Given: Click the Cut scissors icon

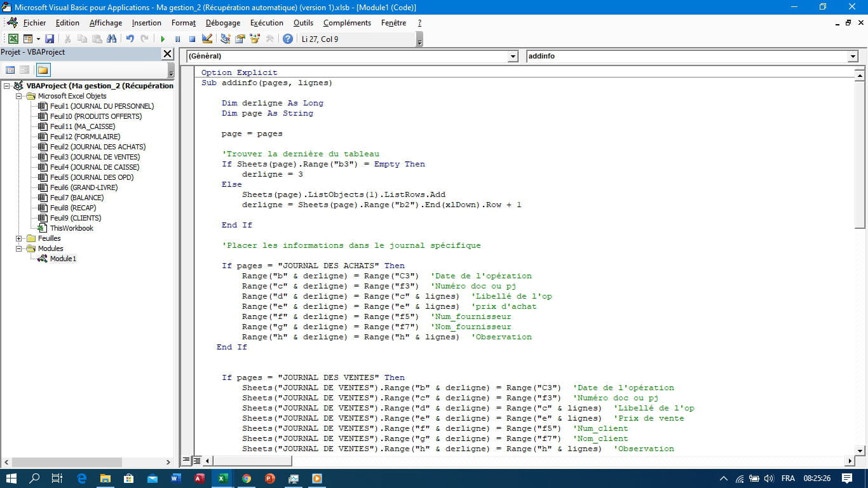Looking at the screenshot, I should tap(67, 39).
